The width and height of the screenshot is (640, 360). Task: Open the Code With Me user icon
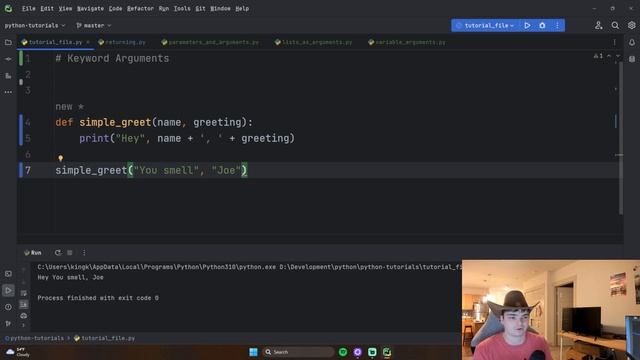pos(598,25)
